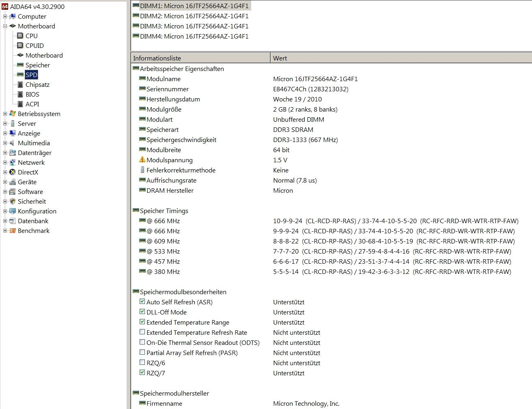Click the AIDA64 v4.30.2900 root icon
Viewport: 532px width, 409px height.
tap(5, 6)
